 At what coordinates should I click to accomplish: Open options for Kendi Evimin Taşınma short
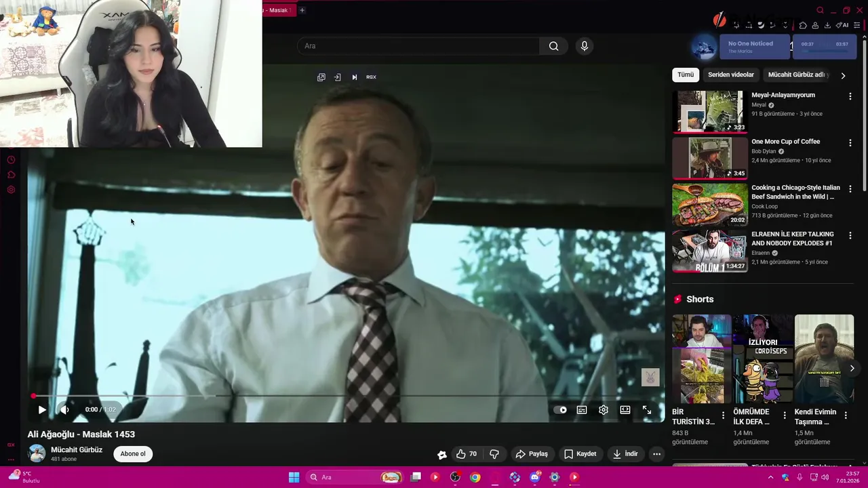point(846,415)
